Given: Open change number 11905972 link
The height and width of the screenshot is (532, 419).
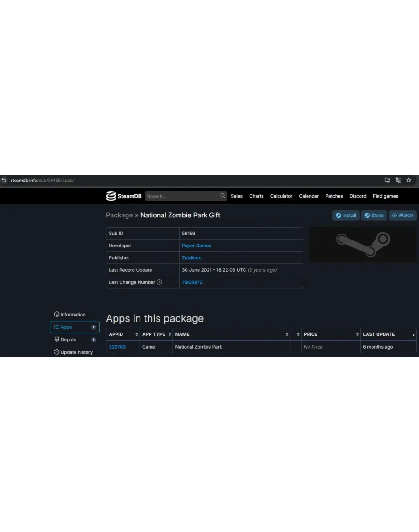Looking at the screenshot, I should (192, 282).
